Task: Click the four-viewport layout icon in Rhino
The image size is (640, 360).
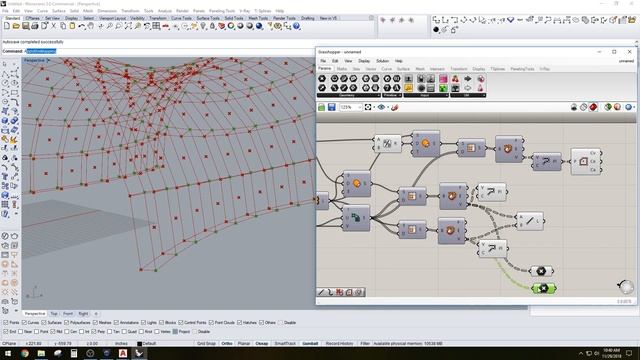Action: (156, 26)
